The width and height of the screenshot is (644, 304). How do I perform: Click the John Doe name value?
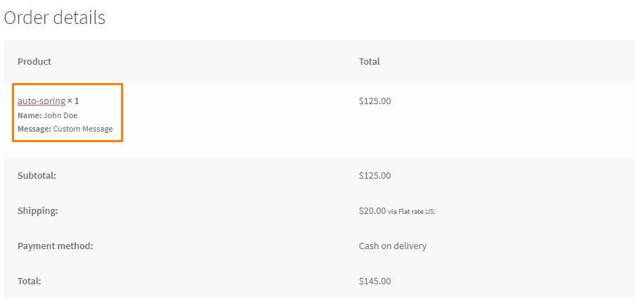[61, 115]
